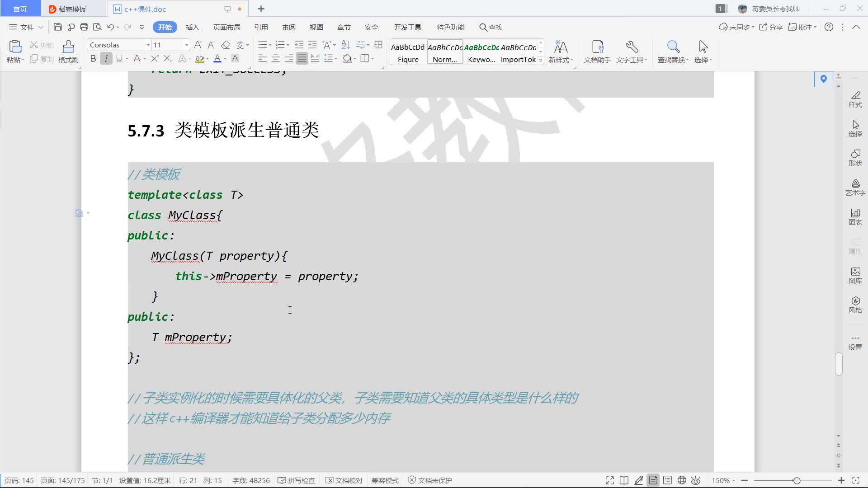The width and height of the screenshot is (868, 488).
Task: Click the navigation location pin icon
Action: click(824, 79)
